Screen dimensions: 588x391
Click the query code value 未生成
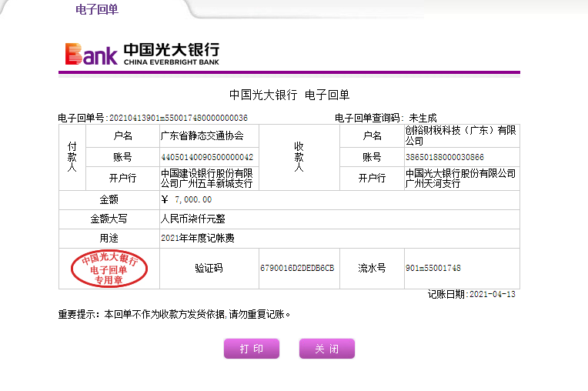pyautogui.click(x=423, y=118)
